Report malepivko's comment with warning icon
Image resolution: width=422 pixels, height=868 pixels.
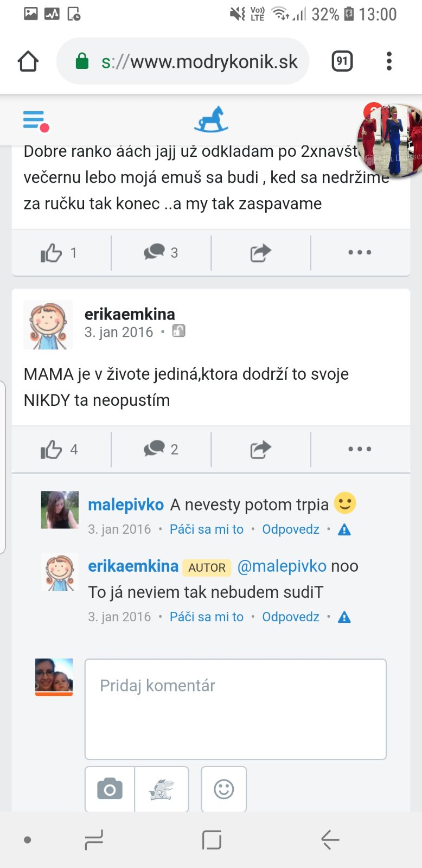point(344,530)
